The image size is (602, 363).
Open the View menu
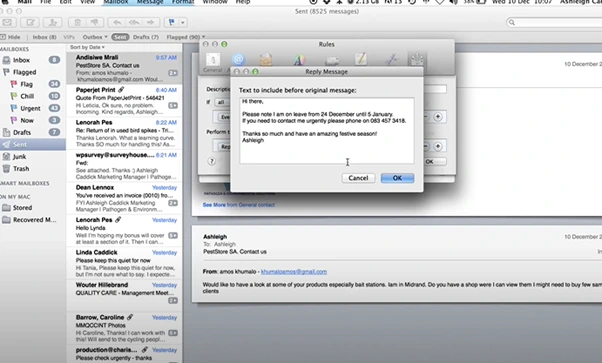(88, 2)
